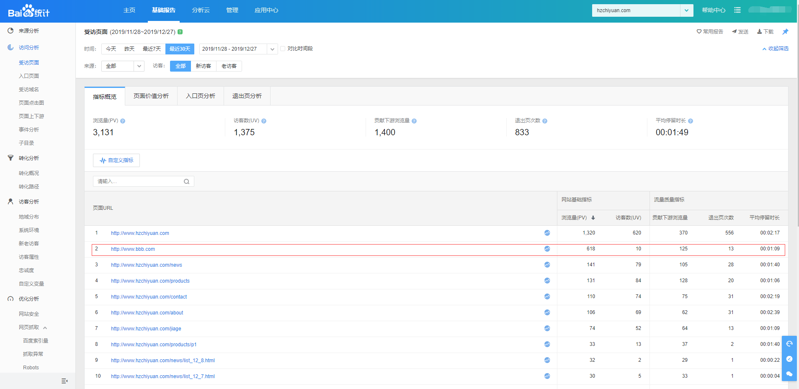
Task: Click the 下载 download button
Action: (765, 32)
